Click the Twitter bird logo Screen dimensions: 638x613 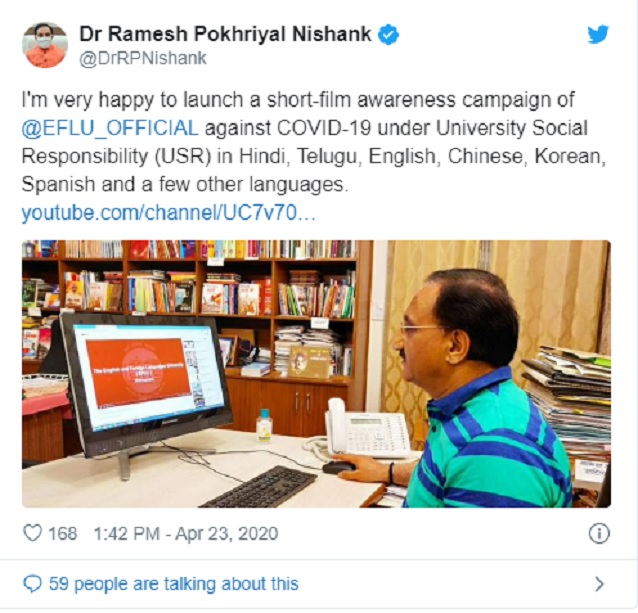pyautogui.click(x=598, y=34)
